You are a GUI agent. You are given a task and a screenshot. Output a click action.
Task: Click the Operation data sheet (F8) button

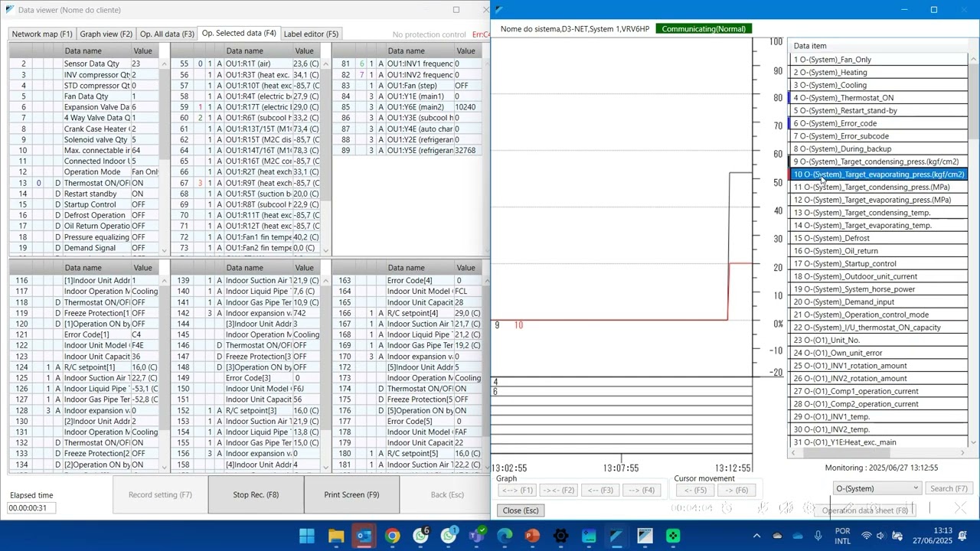pos(864,510)
